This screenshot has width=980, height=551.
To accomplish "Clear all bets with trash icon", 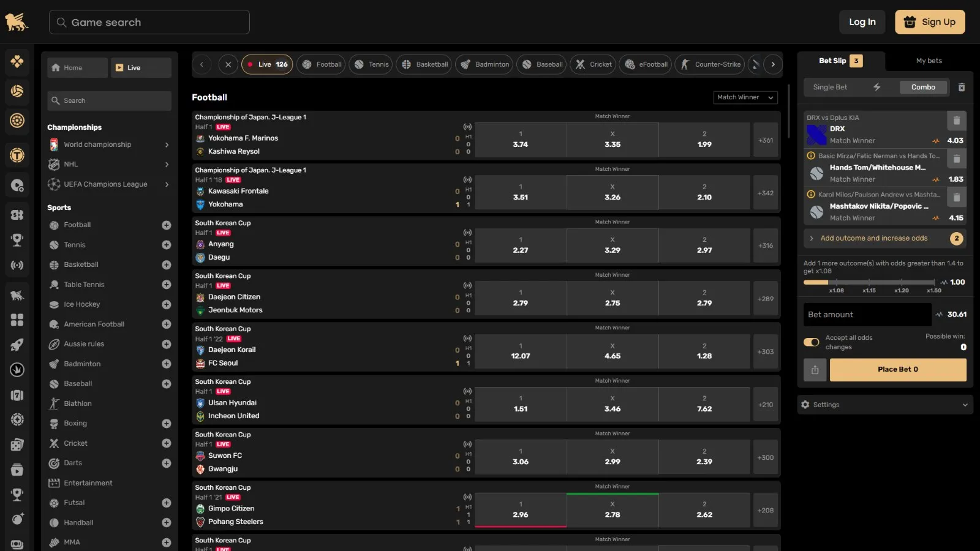I will (962, 88).
